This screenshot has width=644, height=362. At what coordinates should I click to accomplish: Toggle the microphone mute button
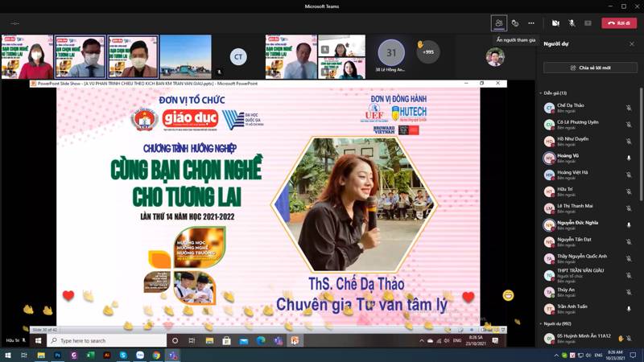(x=572, y=23)
